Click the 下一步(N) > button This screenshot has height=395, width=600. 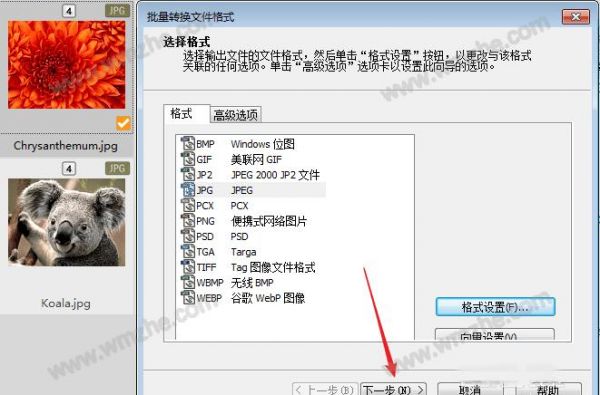tap(393, 389)
